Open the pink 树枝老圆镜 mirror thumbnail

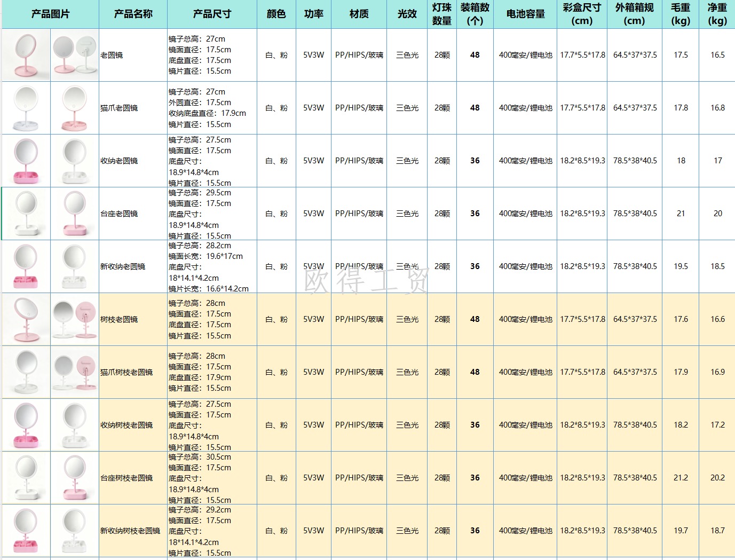coord(26,319)
